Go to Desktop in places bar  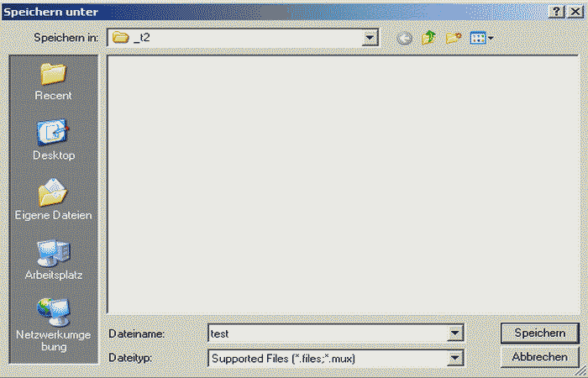53,139
